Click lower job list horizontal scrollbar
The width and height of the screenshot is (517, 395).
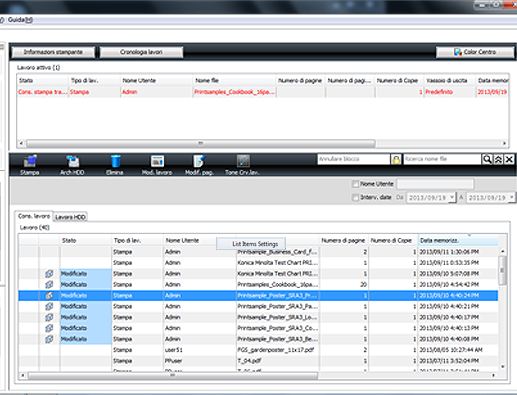[173, 376]
